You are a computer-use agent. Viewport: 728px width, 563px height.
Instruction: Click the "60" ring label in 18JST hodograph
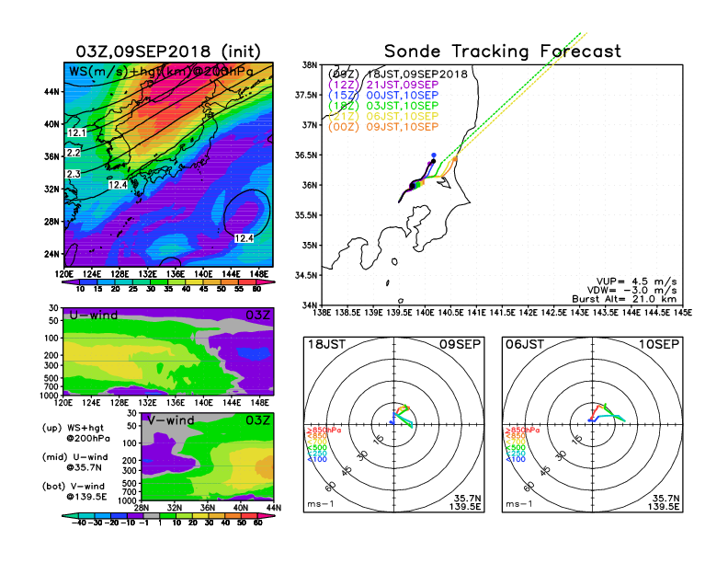pos(330,487)
